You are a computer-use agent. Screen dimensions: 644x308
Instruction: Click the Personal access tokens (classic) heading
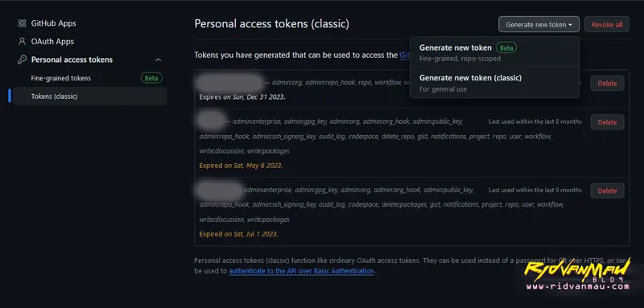272,24
